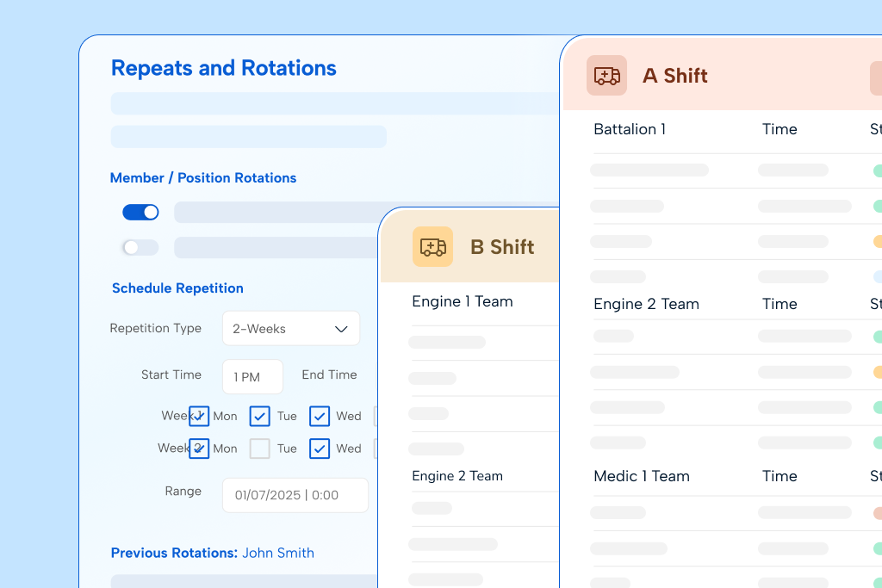Open the John Smith previous rotation link
This screenshot has width=882, height=588.
(x=277, y=553)
